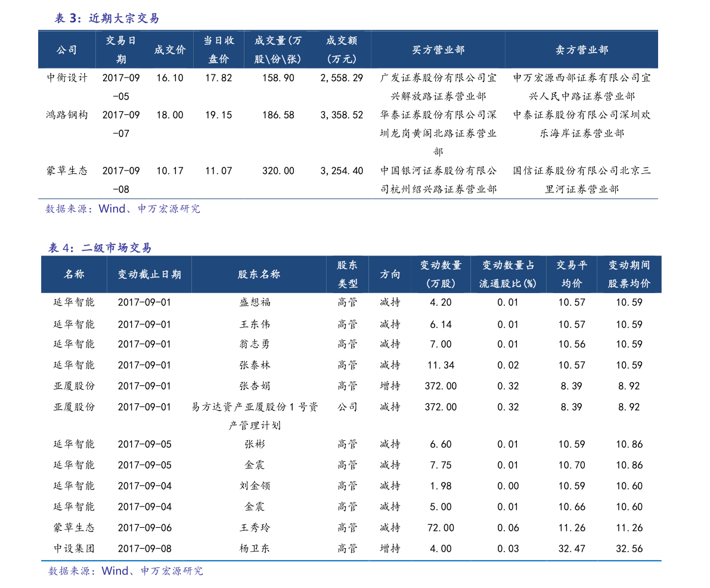Select the 买方营业部 column header
Viewport: 710px width, 588px height.
tap(438, 50)
